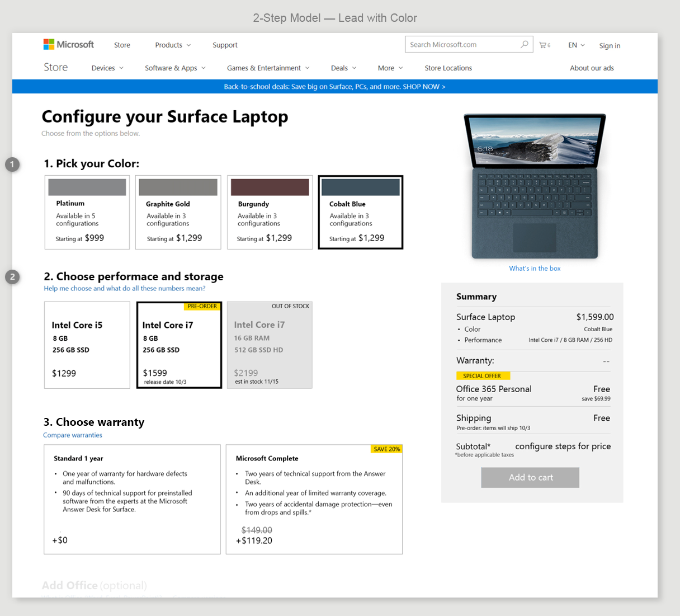Click the $1,599.00 summary price
This screenshot has height=616, width=680.
(595, 317)
